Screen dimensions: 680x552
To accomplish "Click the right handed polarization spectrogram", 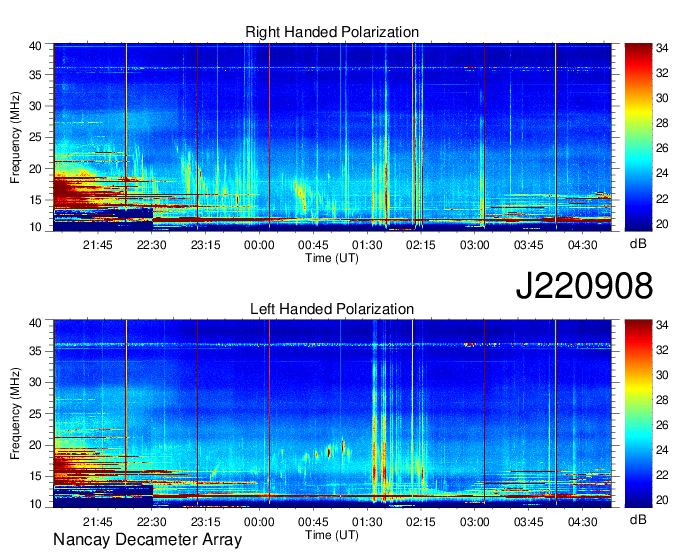I will pyautogui.click(x=332, y=137).
